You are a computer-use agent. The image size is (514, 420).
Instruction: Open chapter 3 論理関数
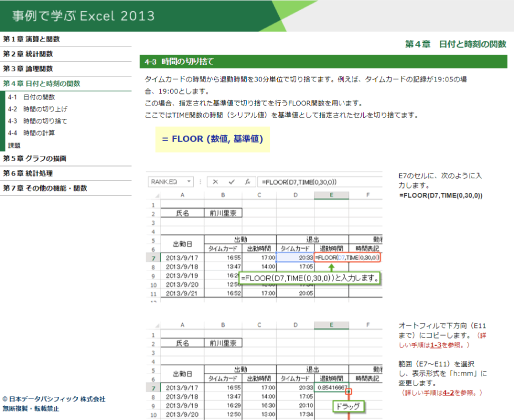pyautogui.click(x=28, y=68)
